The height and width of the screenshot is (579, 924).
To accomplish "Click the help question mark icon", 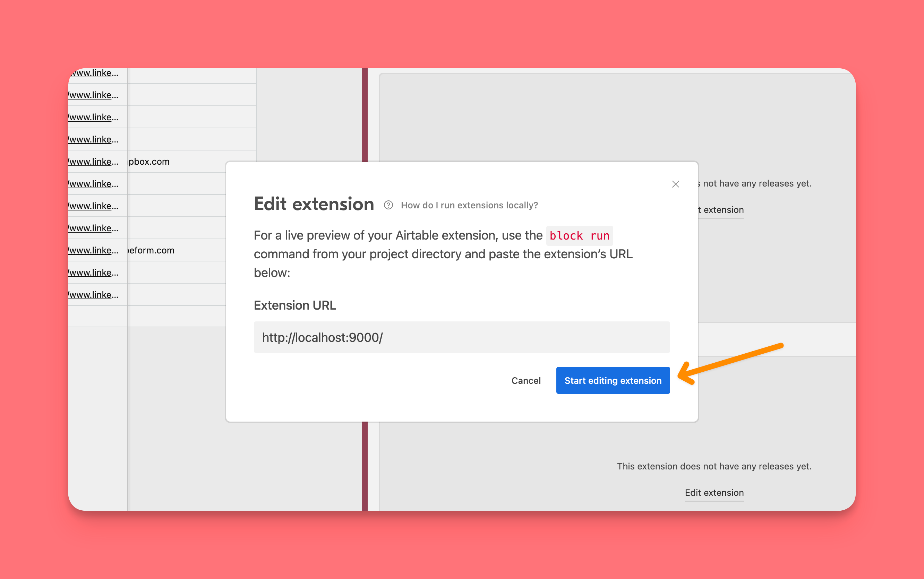I will [388, 205].
